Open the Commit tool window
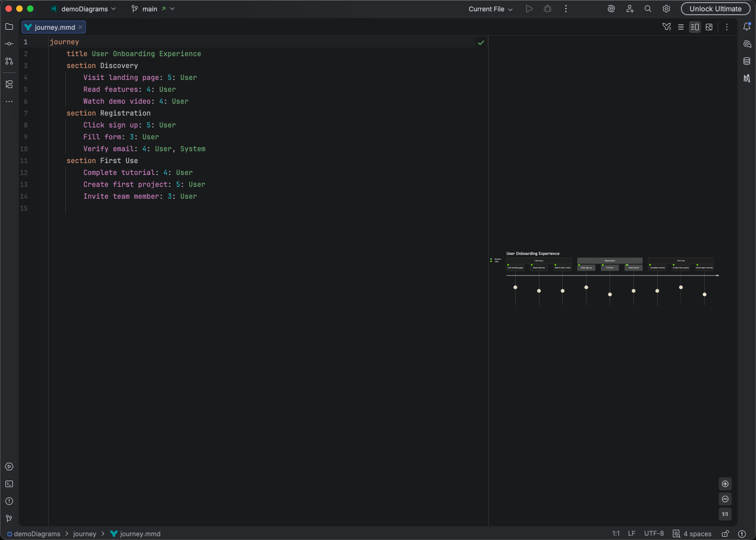 [x=9, y=44]
